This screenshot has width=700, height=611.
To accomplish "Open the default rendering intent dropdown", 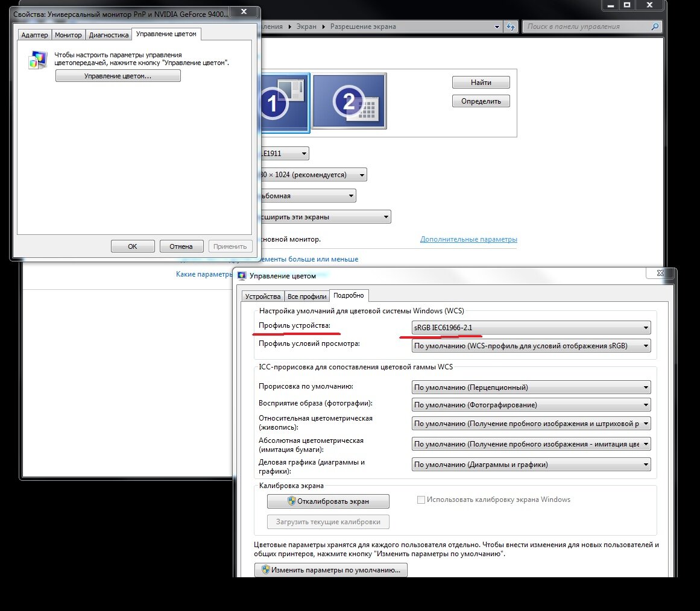I will 531,387.
